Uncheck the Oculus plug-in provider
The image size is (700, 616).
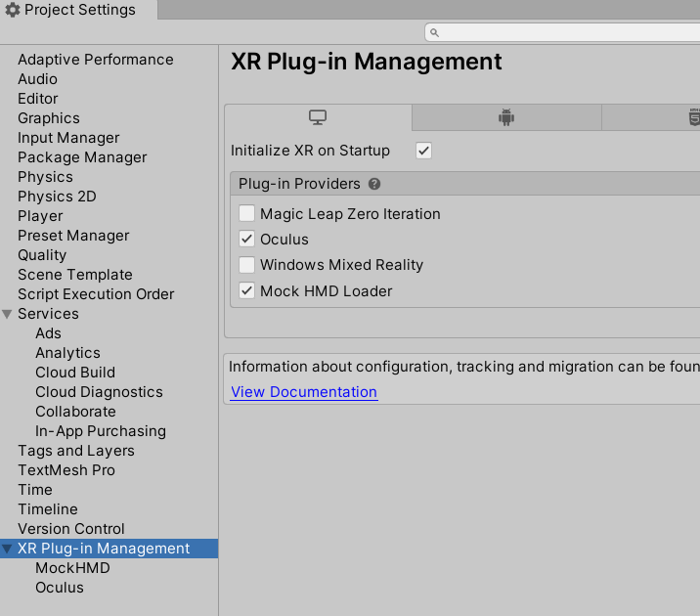coord(247,239)
